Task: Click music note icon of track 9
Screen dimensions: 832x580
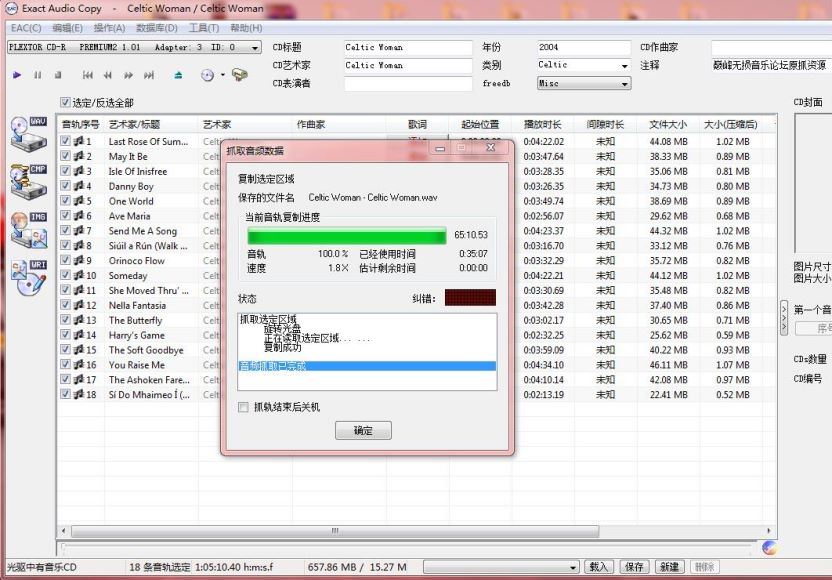Action: click(x=79, y=261)
